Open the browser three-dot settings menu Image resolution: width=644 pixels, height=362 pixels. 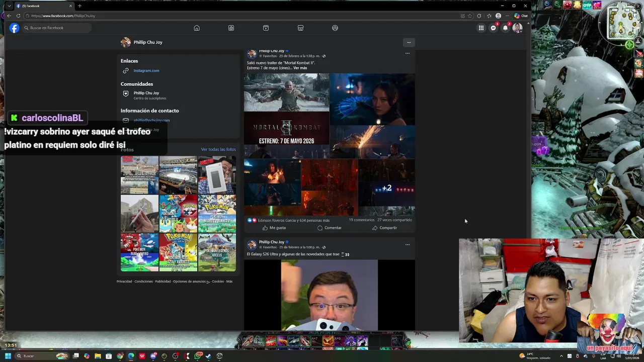(507, 16)
